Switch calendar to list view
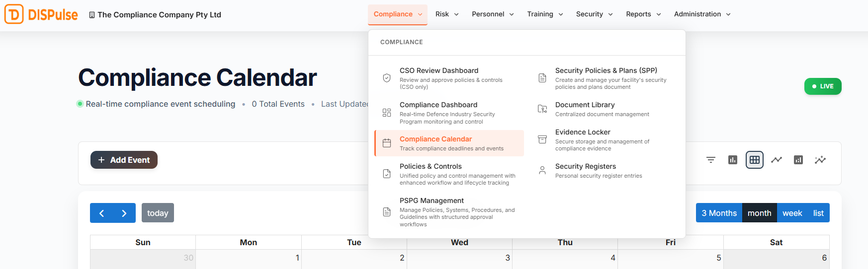 click(818, 213)
